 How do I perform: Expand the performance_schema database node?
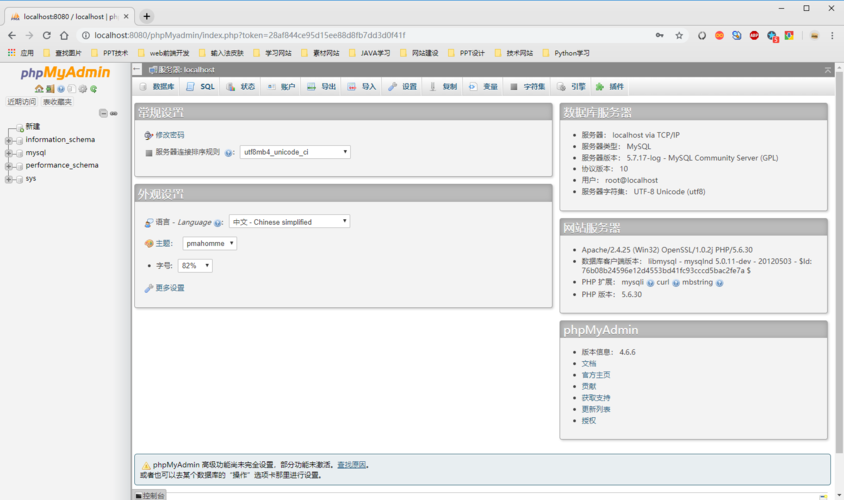(9, 166)
